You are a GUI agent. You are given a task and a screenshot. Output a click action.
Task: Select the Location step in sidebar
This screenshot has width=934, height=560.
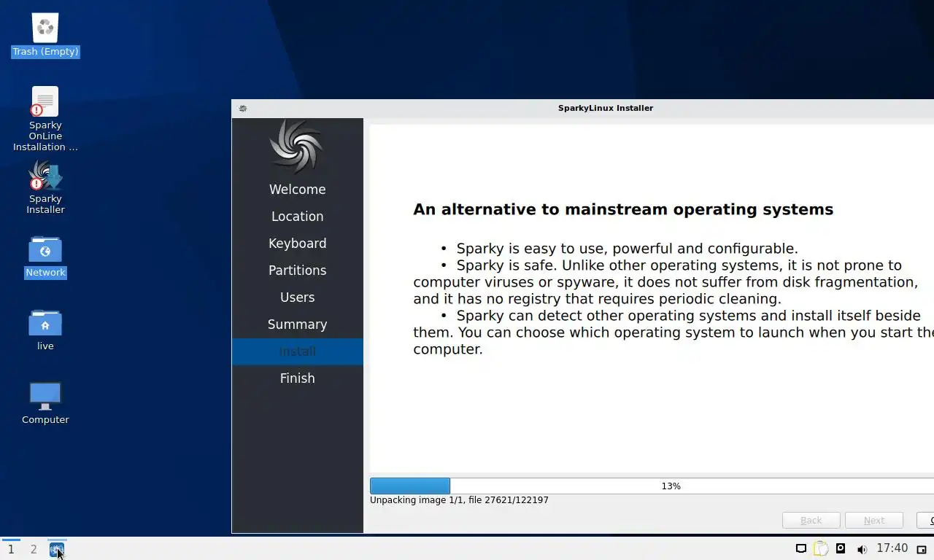(297, 217)
